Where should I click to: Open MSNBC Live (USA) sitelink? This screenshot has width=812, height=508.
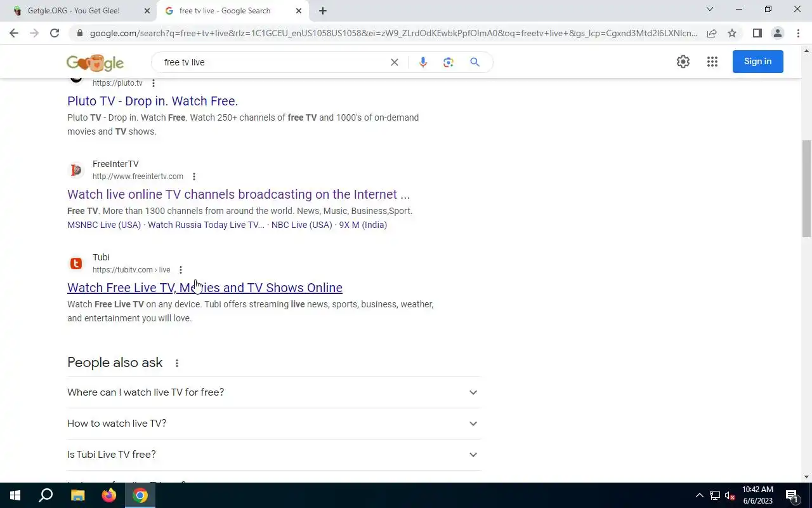coord(104,225)
